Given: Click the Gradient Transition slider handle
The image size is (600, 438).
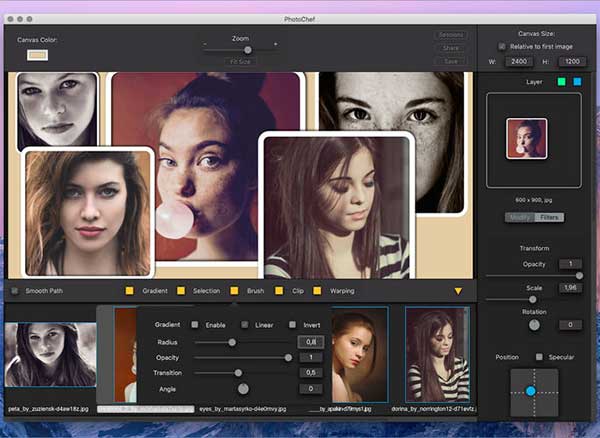Looking at the screenshot, I should 238,373.
